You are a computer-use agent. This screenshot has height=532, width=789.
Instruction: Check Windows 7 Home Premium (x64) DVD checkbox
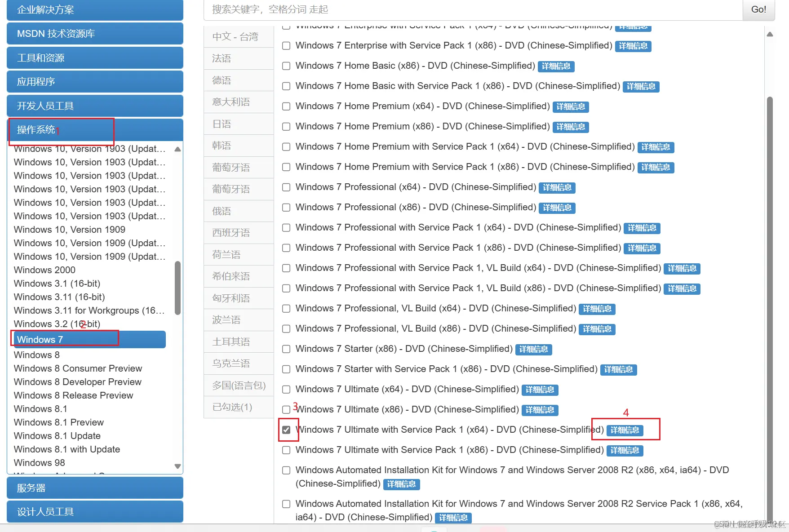(x=286, y=106)
